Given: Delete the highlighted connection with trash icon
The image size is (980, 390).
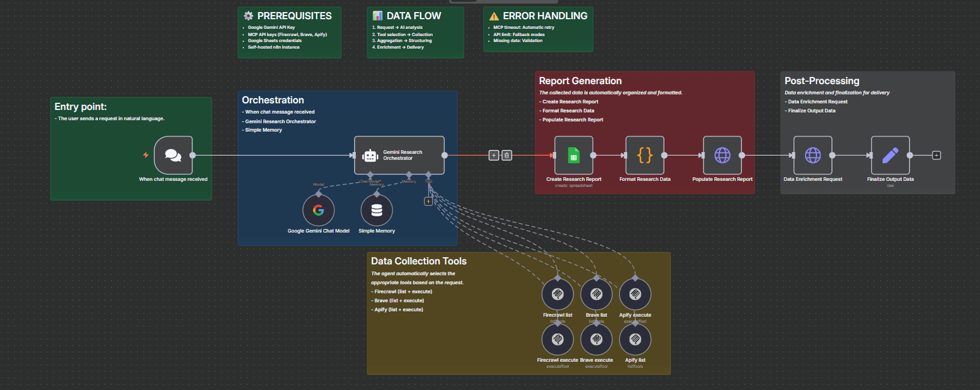Looking at the screenshot, I should point(507,156).
